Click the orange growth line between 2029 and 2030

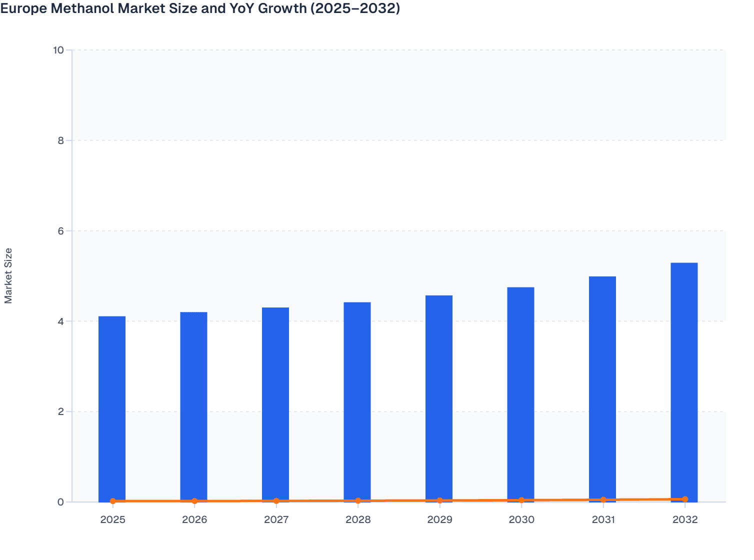(x=480, y=500)
